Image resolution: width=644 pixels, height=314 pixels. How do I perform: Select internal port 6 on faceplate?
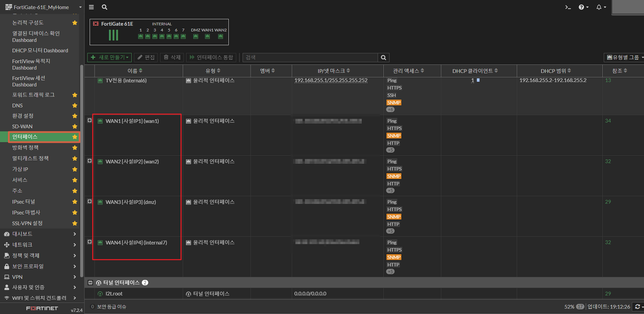[176, 37]
